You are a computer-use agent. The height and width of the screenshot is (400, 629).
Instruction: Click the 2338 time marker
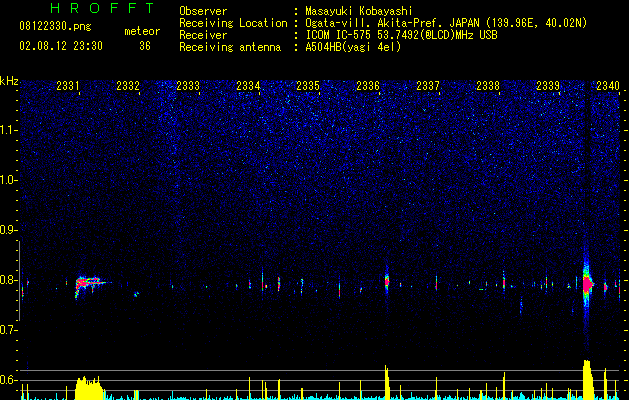click(x=488, y=85)
